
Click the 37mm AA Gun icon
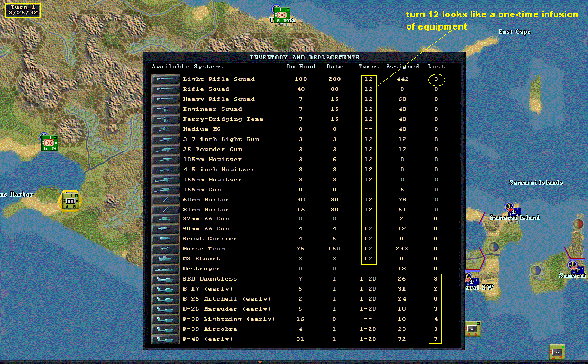tap(166, 219)
